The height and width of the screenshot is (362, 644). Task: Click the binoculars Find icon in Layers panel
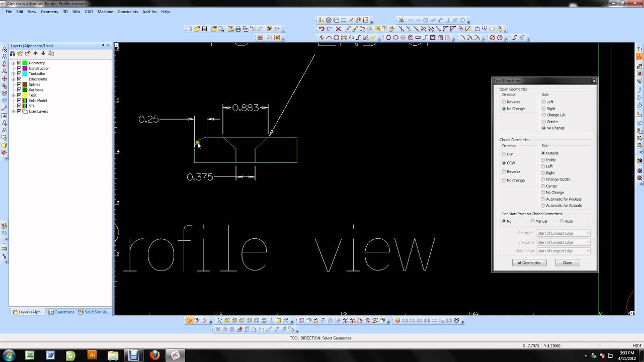13,53
